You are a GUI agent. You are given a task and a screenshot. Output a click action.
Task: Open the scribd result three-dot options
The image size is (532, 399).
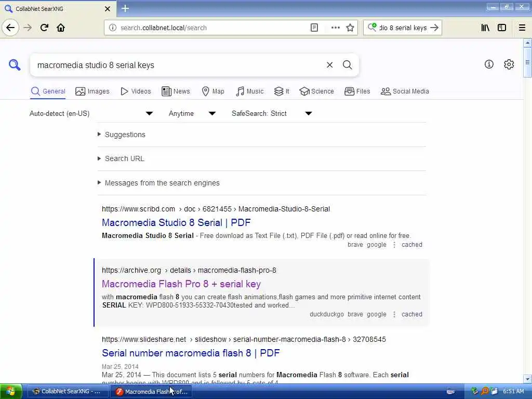(394, 245)
